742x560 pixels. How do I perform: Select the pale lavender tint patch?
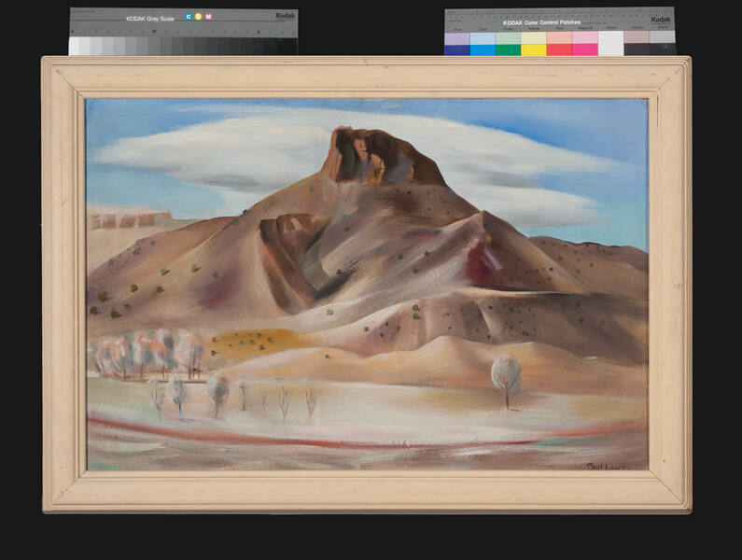click(x=457, y=38)
